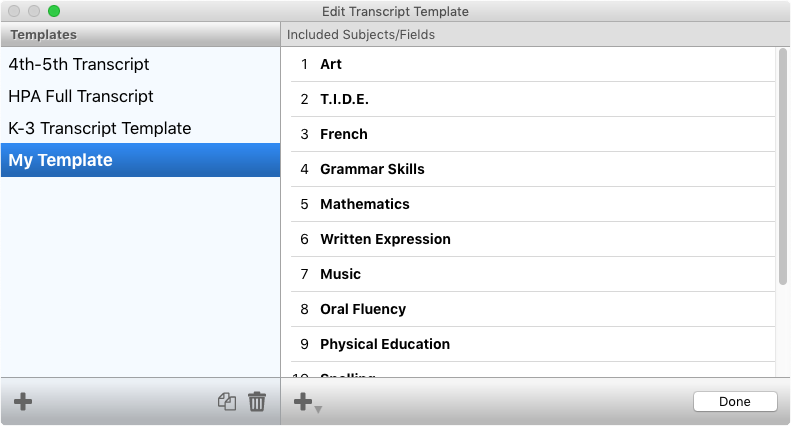
Task: Click the green window zoom button
Action: (x=54, y=11)
